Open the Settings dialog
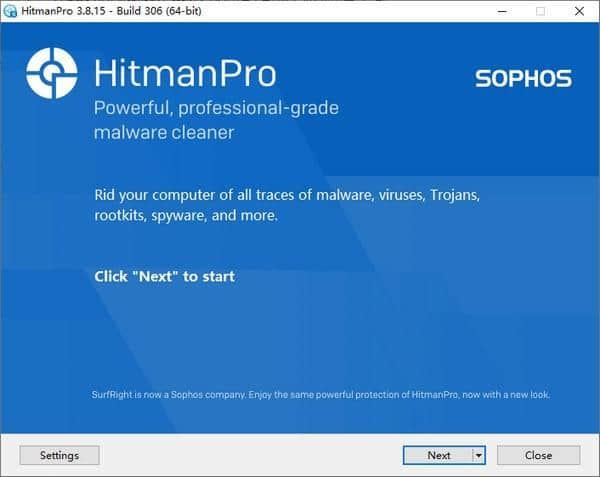 (59, 455)
